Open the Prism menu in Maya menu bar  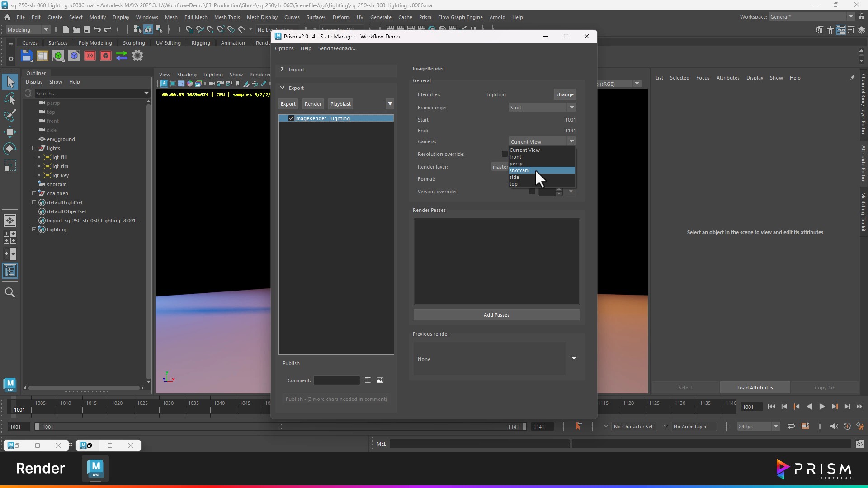425,17
